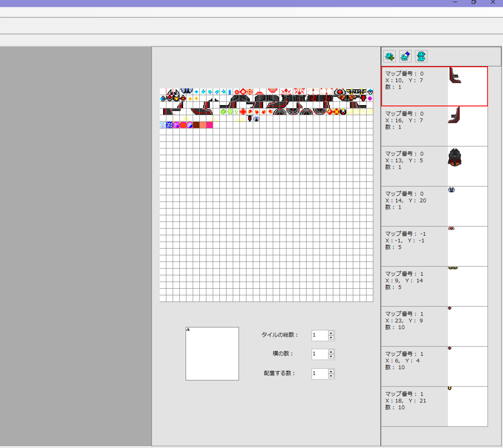This screenshot has height=448, width=503.
Task: Click the erase enemy icon with eraser
Action: 406,56
